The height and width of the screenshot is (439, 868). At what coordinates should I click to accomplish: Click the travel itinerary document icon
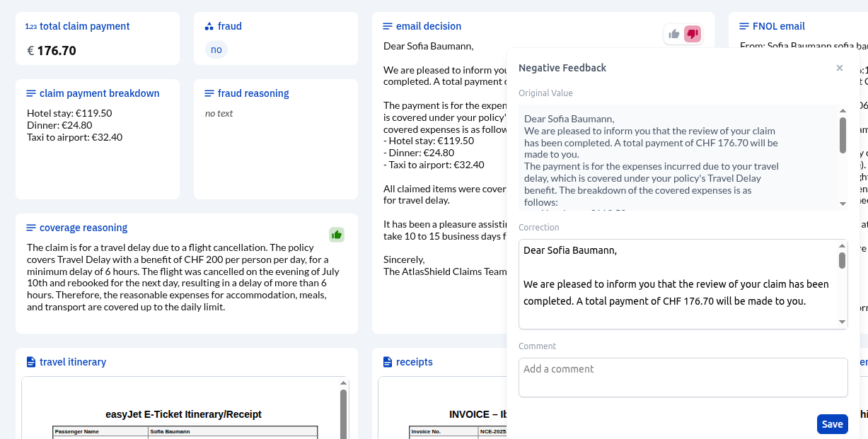tap(30, 362)
